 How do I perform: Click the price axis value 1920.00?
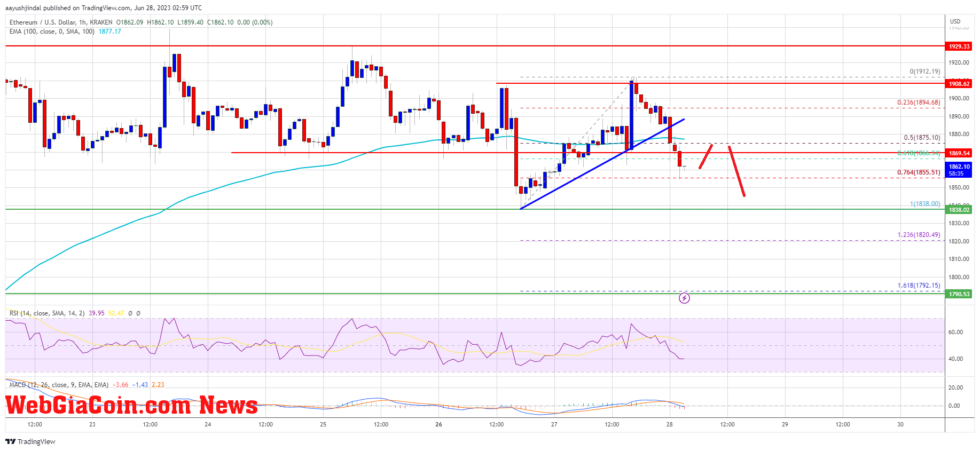pyautogui.click(x=959, y=62)
